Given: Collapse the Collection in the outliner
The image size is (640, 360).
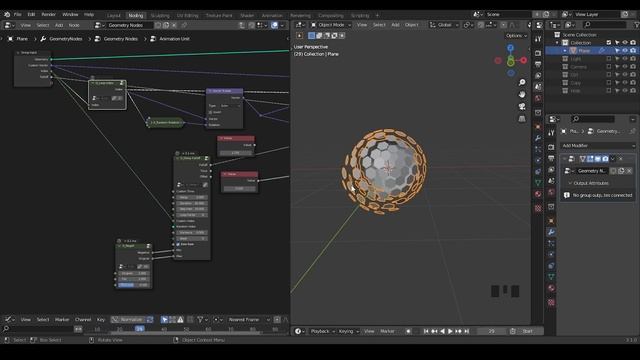Looking at the screenshot, I should pos(557,42).
